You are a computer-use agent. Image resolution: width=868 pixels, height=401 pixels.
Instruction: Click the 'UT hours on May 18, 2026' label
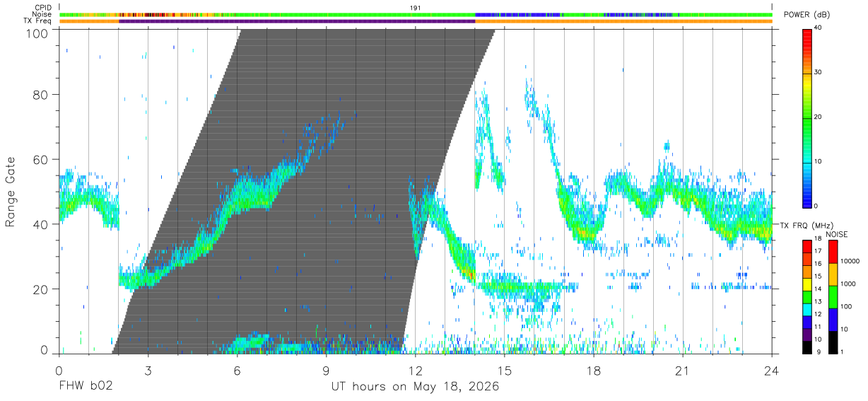click(416, 387)
